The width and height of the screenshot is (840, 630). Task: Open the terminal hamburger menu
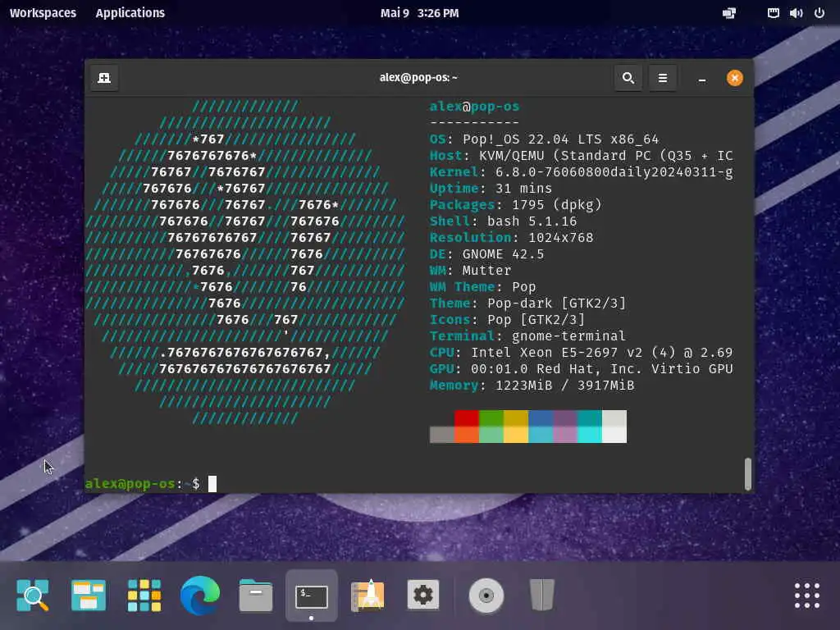663,78
